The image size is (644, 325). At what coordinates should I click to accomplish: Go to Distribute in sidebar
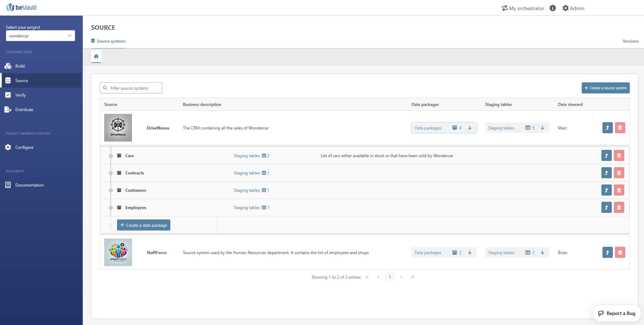pos(24,110)
